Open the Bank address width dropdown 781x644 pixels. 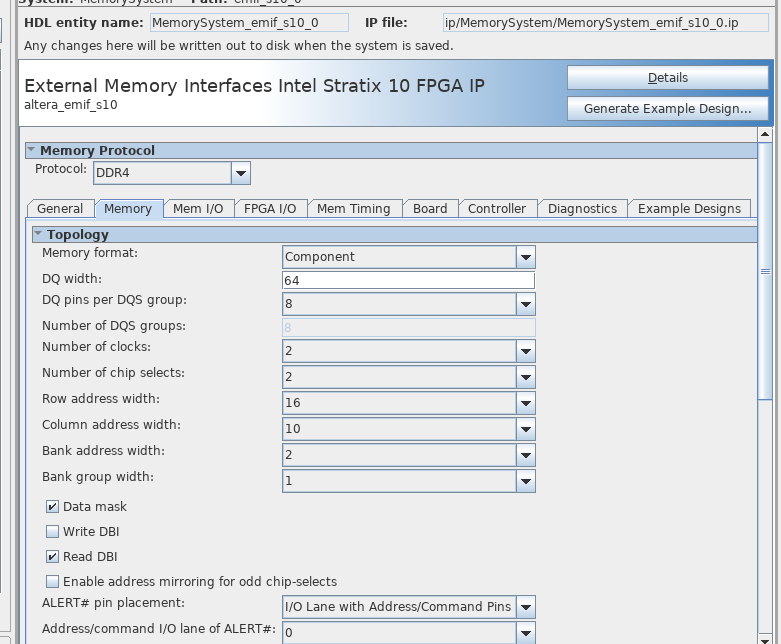[x=409, y=455]
